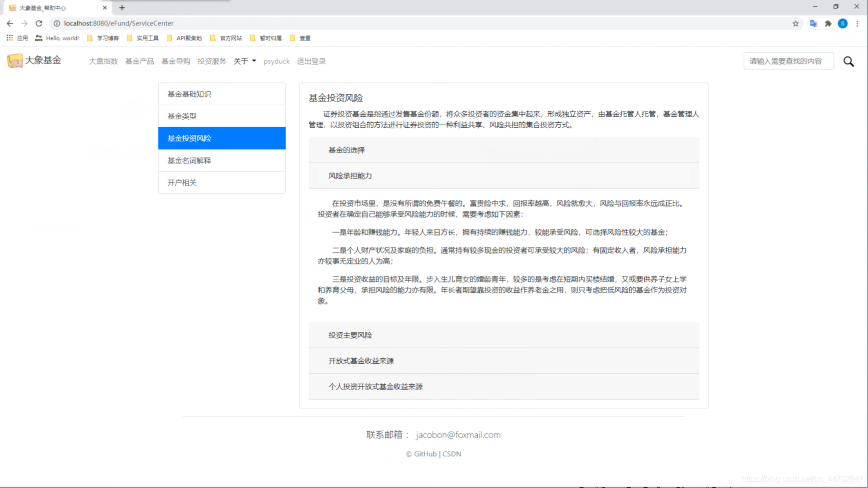Close the 大象基金 帮助中心 tab
The image size is (868, 488).
pos(105,7)
